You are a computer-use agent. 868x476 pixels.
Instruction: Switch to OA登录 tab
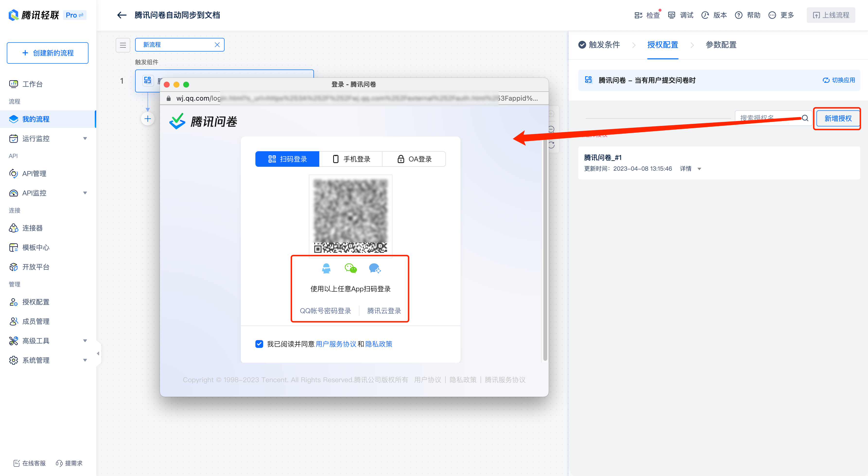click(x=414, y=159)
